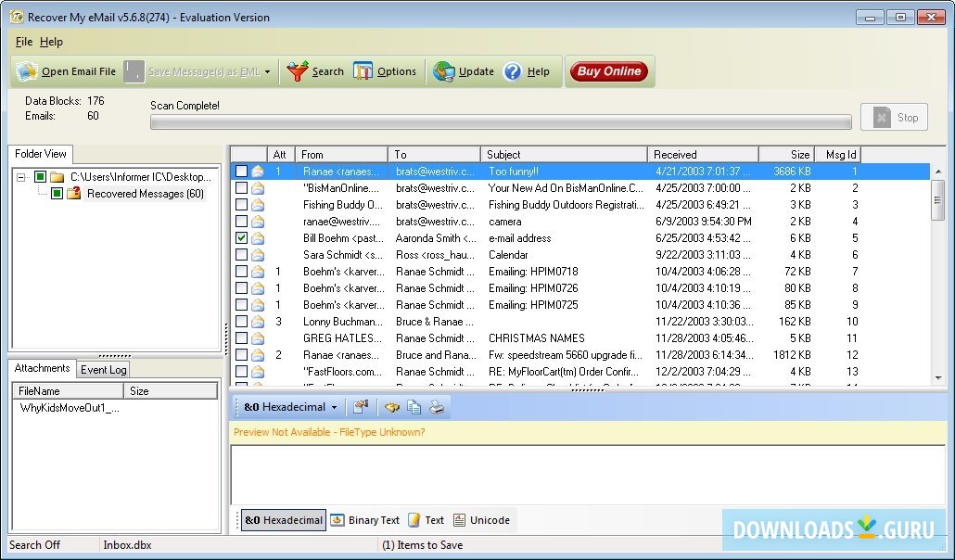This screenshot has width=955, height=560.
Task: Sort emails by the Received column header
Action: click(x=702, y=154)
